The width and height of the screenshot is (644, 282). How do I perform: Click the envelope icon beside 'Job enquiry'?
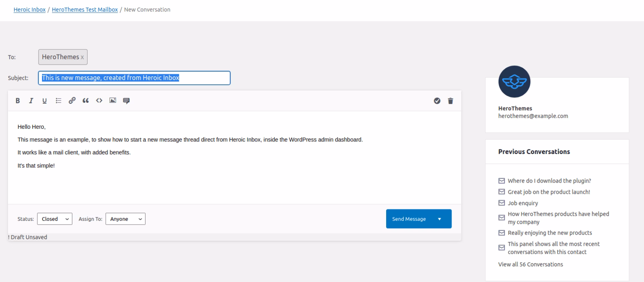pyautogui.click(x=501, y=203)
